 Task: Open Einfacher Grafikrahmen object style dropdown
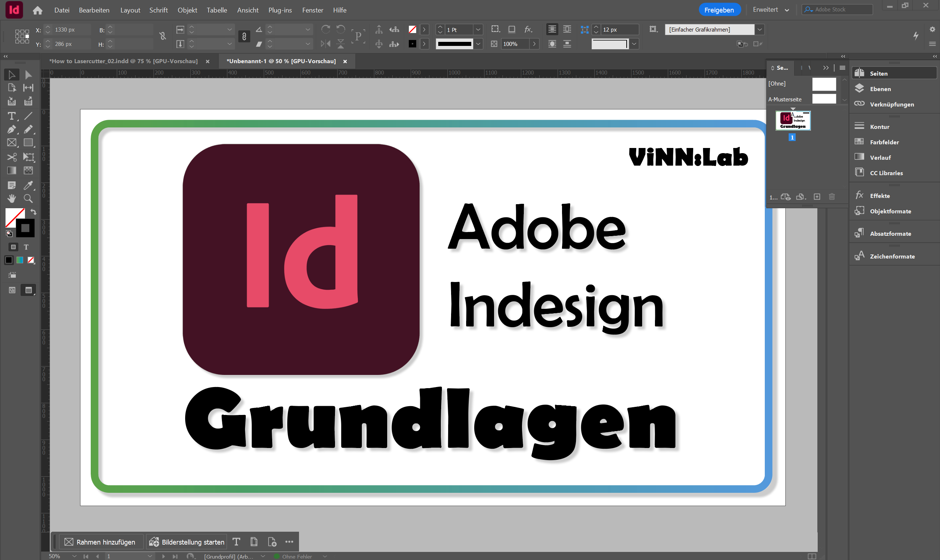pos(760,29)
